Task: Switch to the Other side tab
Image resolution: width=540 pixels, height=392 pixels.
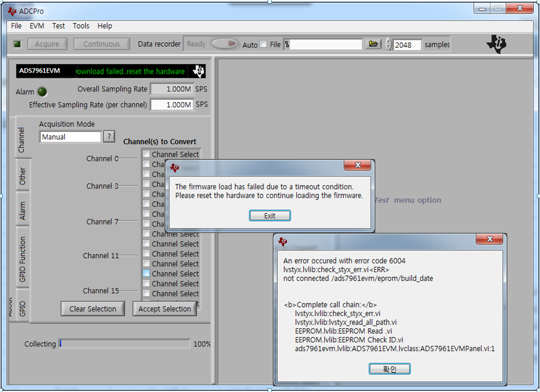Action: (x=22, y=176)
